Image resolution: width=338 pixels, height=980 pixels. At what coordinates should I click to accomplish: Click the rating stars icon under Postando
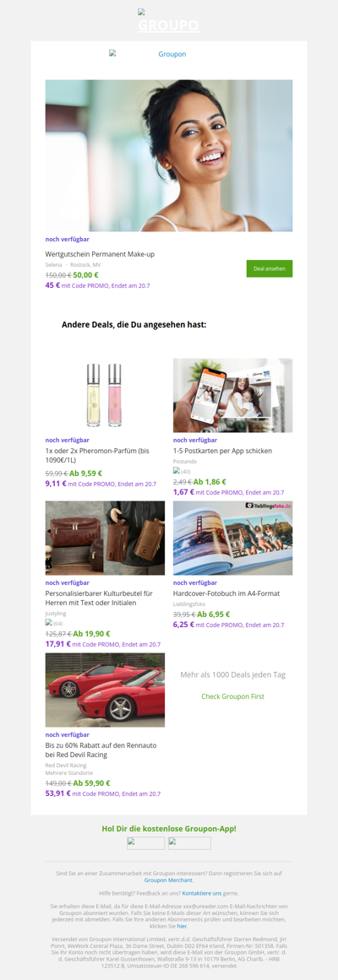(x=177, y=471)
